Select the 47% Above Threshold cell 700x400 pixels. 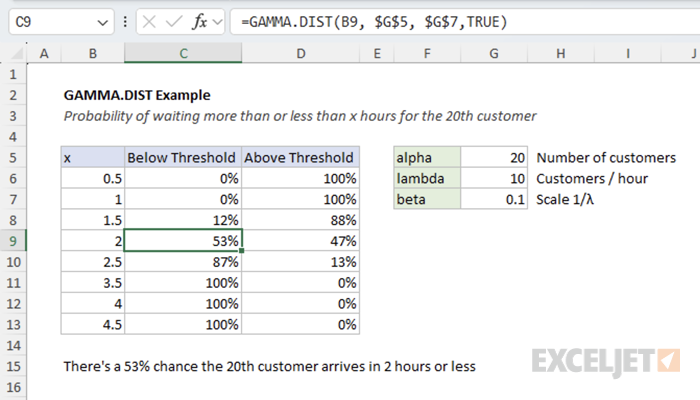300,241
